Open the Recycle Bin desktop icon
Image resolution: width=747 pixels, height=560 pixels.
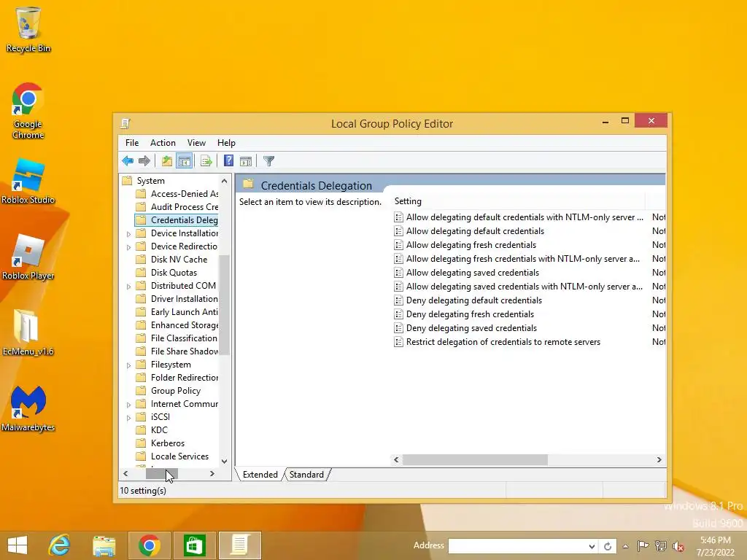[x=28, y=29]
